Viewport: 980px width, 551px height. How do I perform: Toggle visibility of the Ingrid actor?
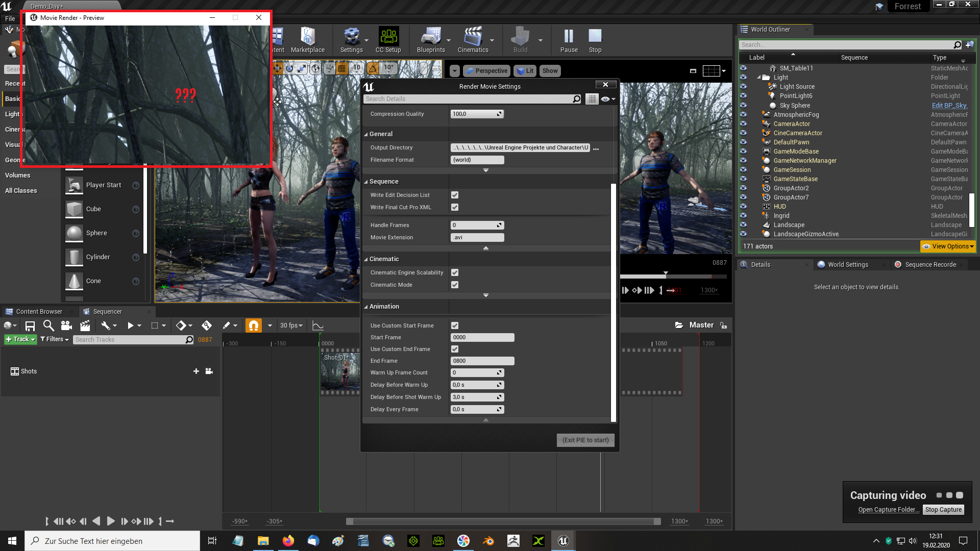coord(743,216)
